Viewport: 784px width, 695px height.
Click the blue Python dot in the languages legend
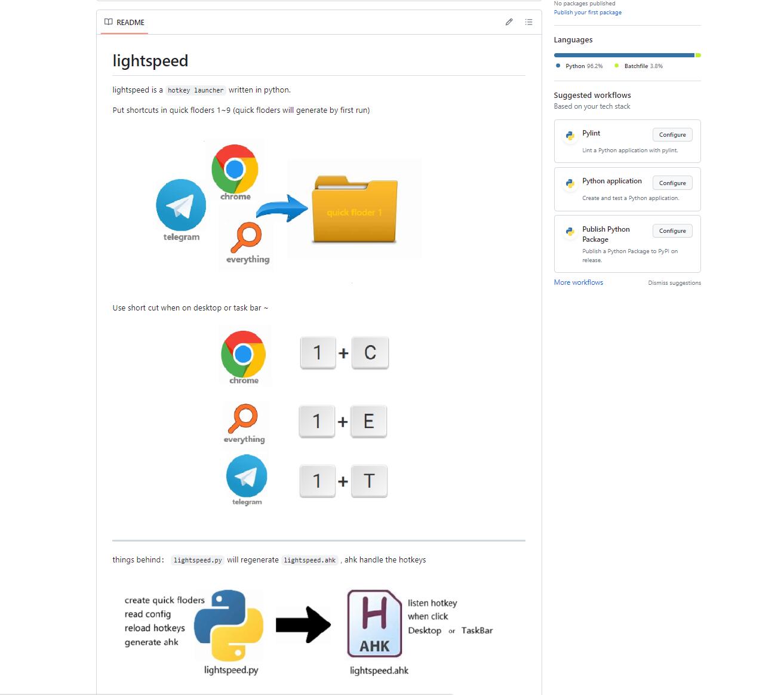click(558, 66)
